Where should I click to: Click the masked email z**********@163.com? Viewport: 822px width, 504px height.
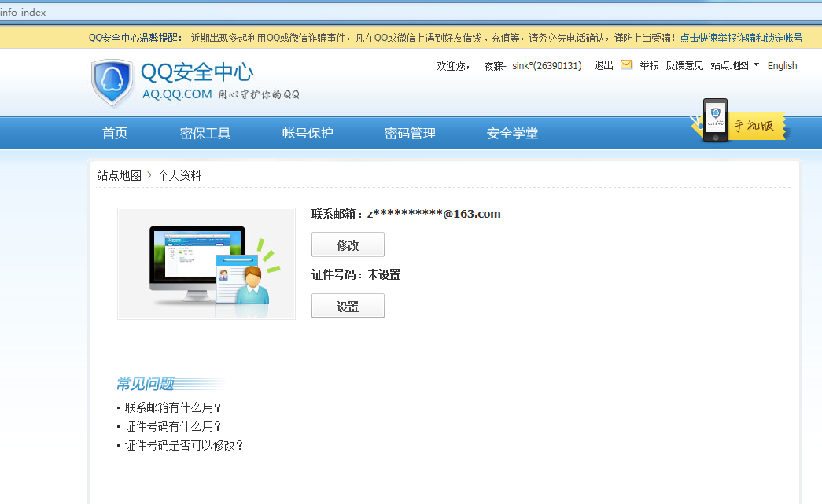point(434,214)
